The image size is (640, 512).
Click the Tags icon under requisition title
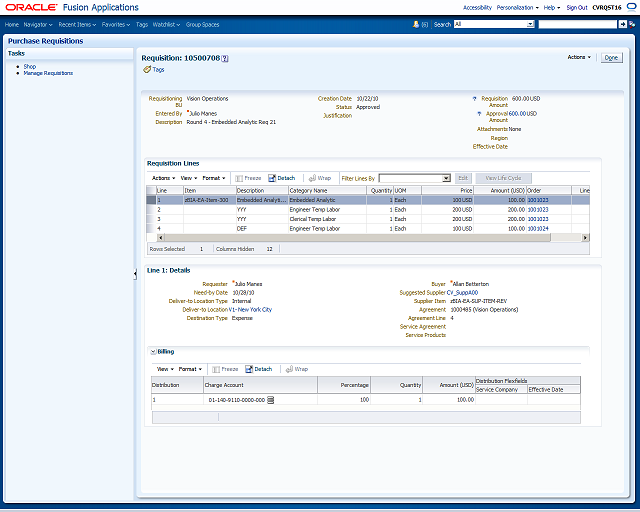(147, 70)
